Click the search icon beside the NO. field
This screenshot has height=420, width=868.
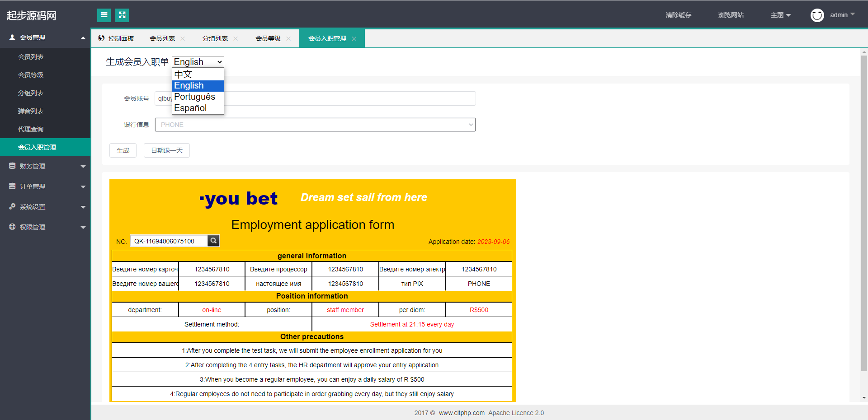[214, 241]
